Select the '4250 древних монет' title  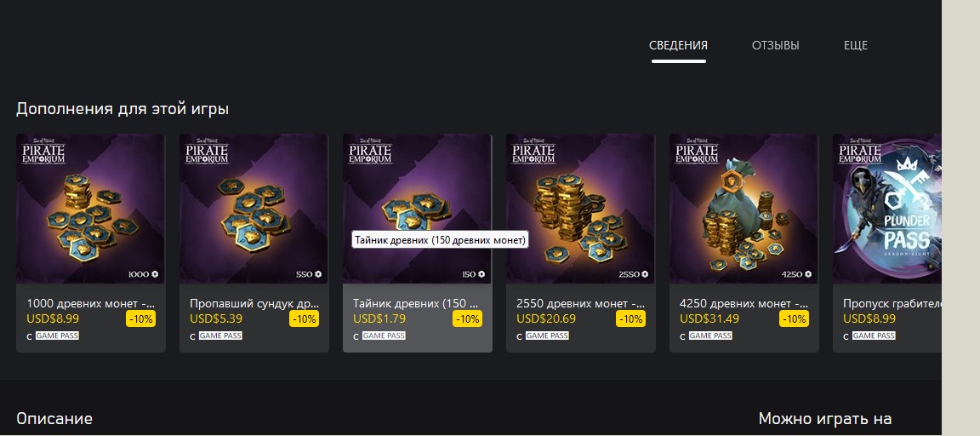click(744, 303)
